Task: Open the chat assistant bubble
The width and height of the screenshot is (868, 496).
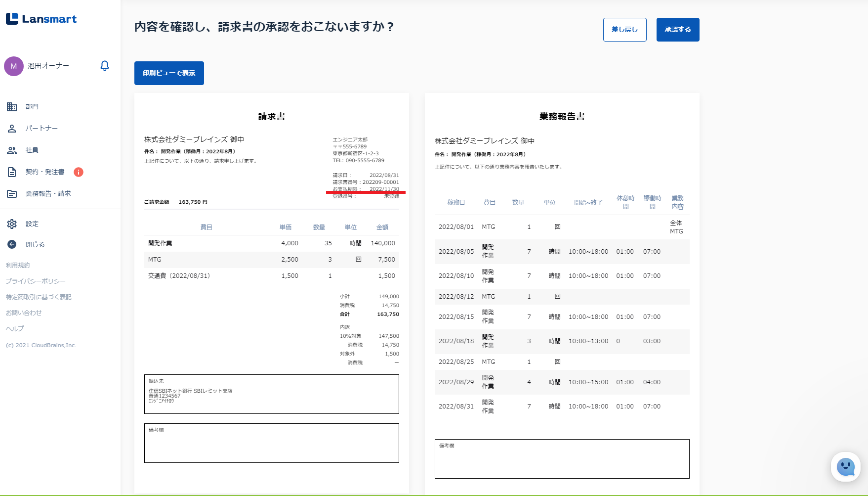Action: (x=845, y=466)
